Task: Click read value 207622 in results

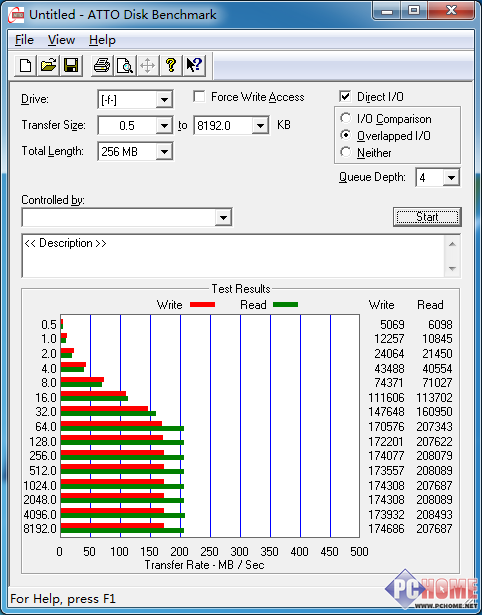Action: [x=435, y=442]
